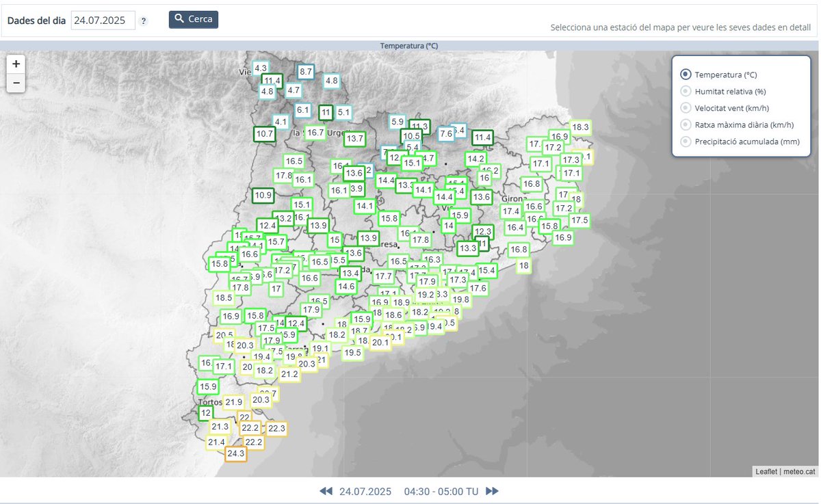Show Precipitació acumulada data
The image size is (821, 504).
(684, 142)
